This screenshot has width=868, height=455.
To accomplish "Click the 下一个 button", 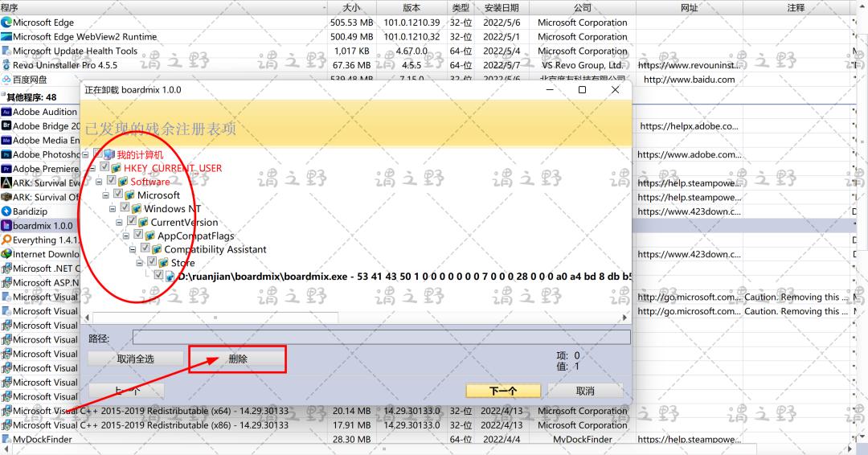I will (503, 391).
